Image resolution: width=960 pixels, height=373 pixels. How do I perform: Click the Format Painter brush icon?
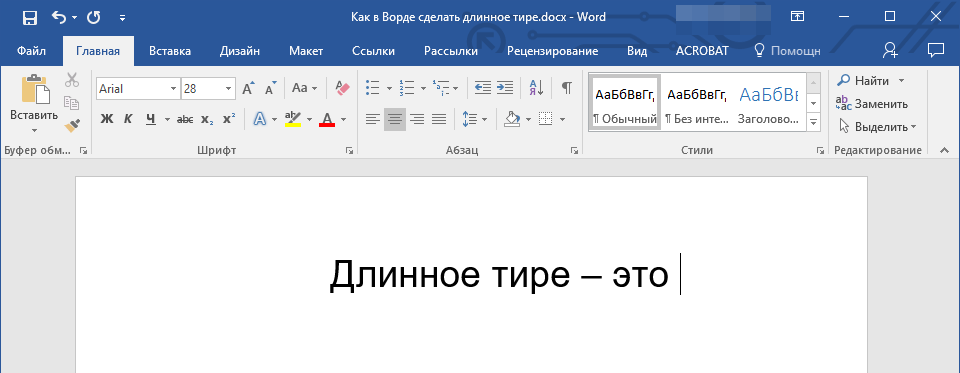tap(72, 126)
